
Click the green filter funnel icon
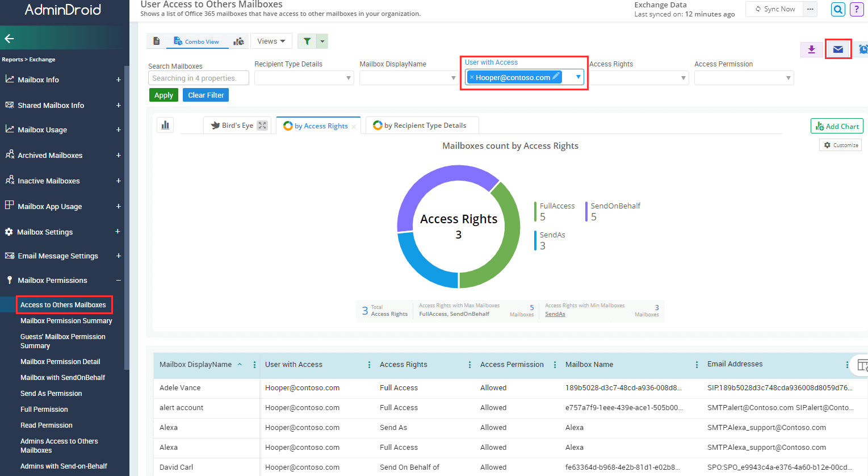click(x=307, y=41)
